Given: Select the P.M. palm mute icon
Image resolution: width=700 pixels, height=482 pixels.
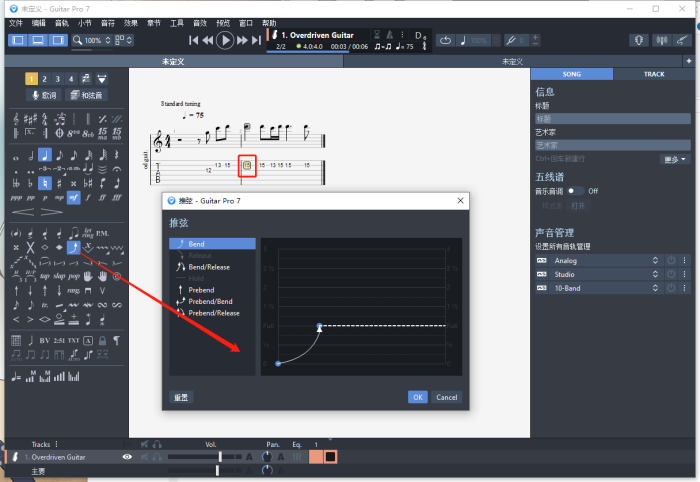Looking at the screenshot, I should coord(102,233).
